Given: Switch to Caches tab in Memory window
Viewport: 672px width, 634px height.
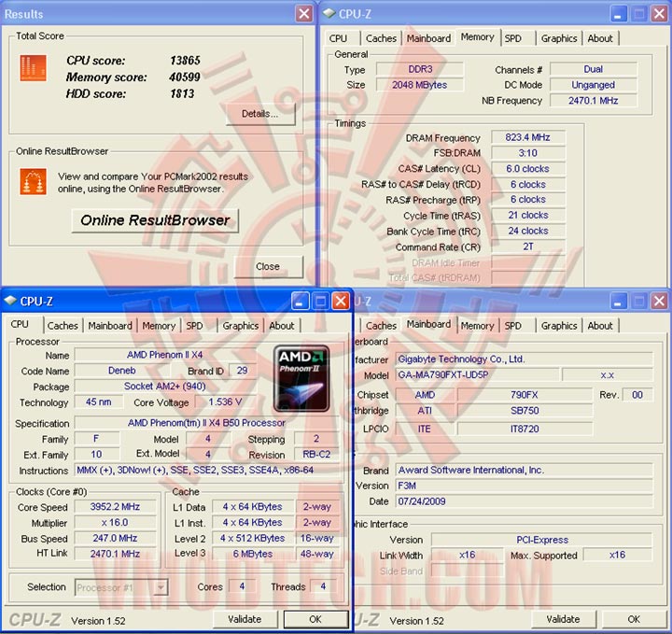Looking at the screenshot, I should [381, 38].
